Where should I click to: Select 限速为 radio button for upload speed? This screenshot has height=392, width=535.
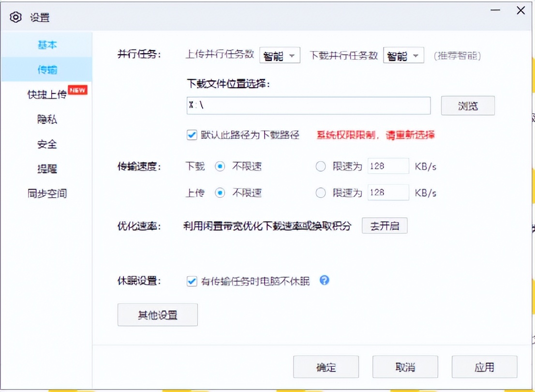point(321,192)
